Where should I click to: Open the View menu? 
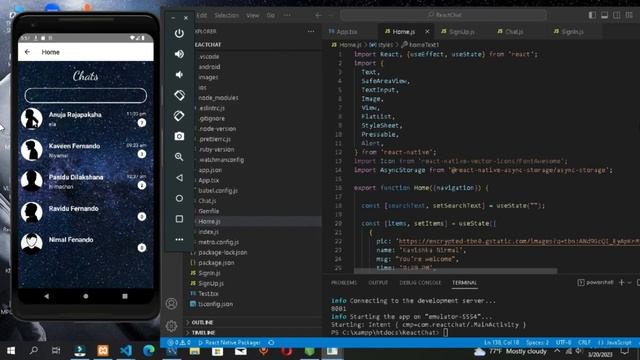[x=253, y=15]
